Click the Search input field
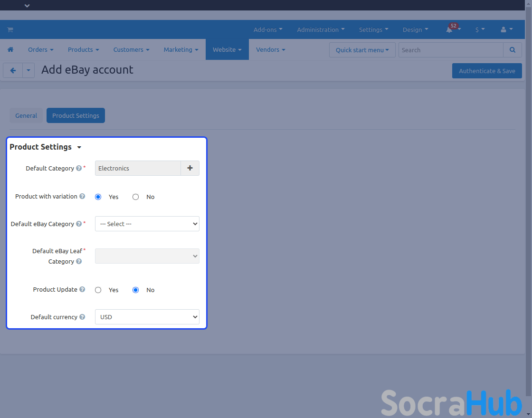532x418 pixels. pyautogui.click(x=450, y=50)
